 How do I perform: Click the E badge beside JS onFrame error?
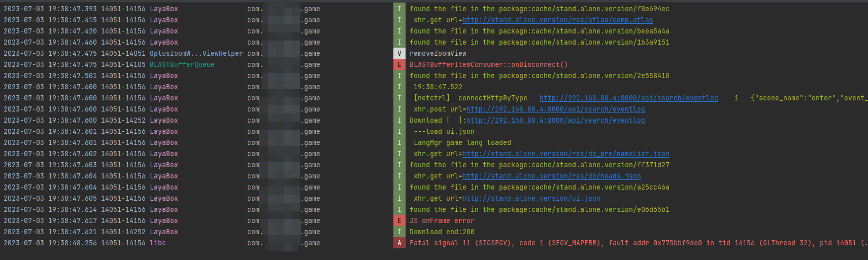coord(399,220)
